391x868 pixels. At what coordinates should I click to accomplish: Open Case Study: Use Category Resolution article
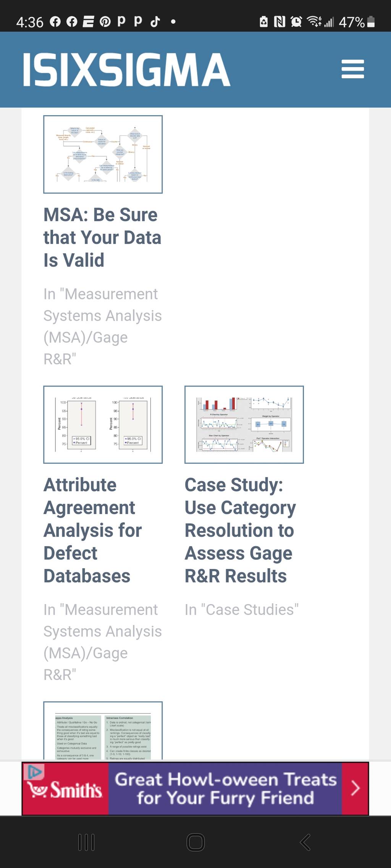pyautogui.click(x=240, y=530)
